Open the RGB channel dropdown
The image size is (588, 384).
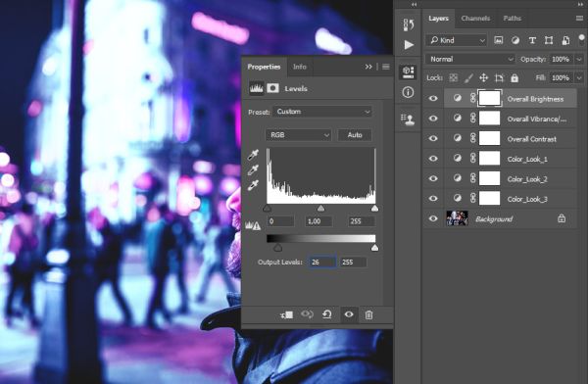click(299, 135)
